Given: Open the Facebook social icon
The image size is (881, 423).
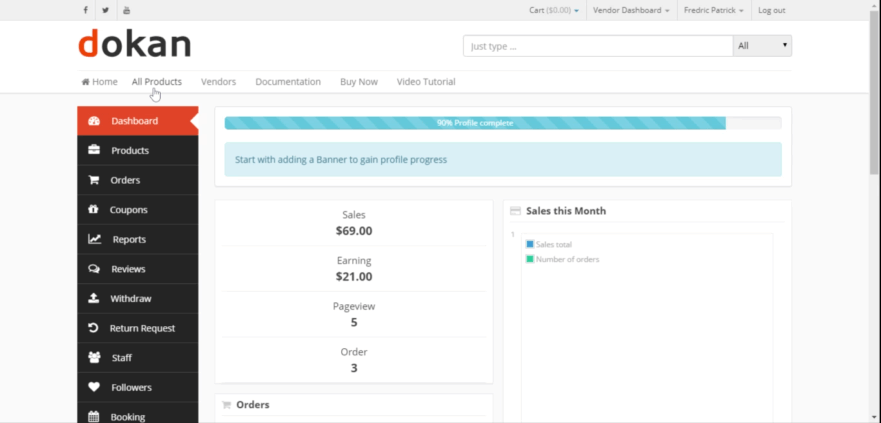Looking at the screenshot, I should 85,10.
